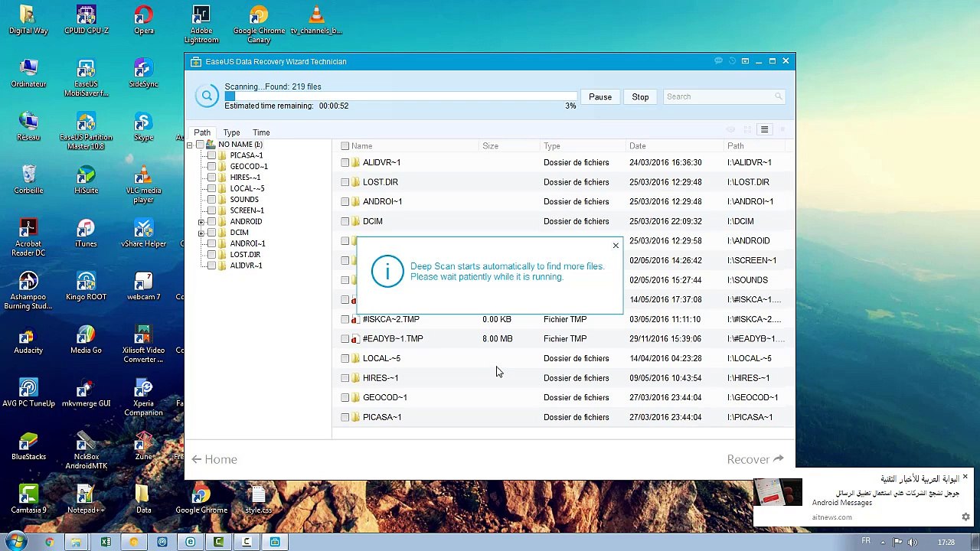Open notification settings gear icon

click(965, 517)
